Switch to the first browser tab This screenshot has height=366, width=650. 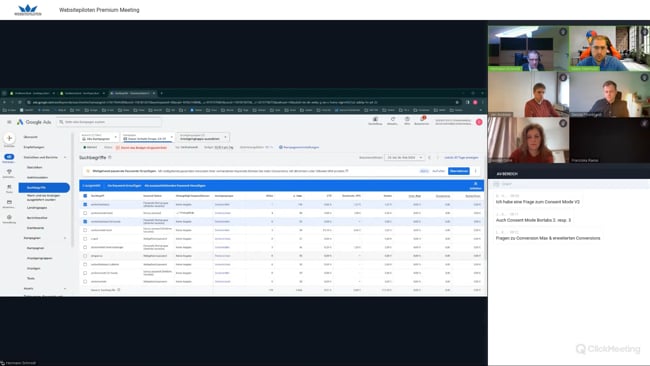click(32, 93)
